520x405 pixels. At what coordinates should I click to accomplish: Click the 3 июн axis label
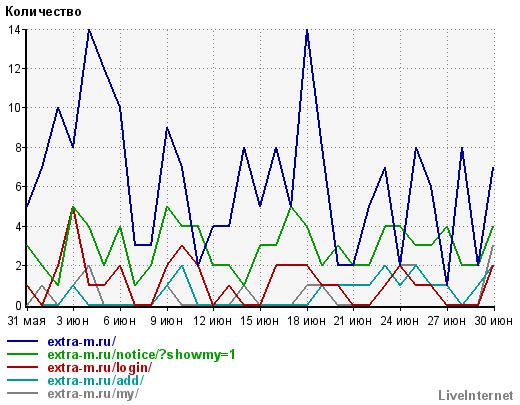pyautogui.click(x=73, y=321)
